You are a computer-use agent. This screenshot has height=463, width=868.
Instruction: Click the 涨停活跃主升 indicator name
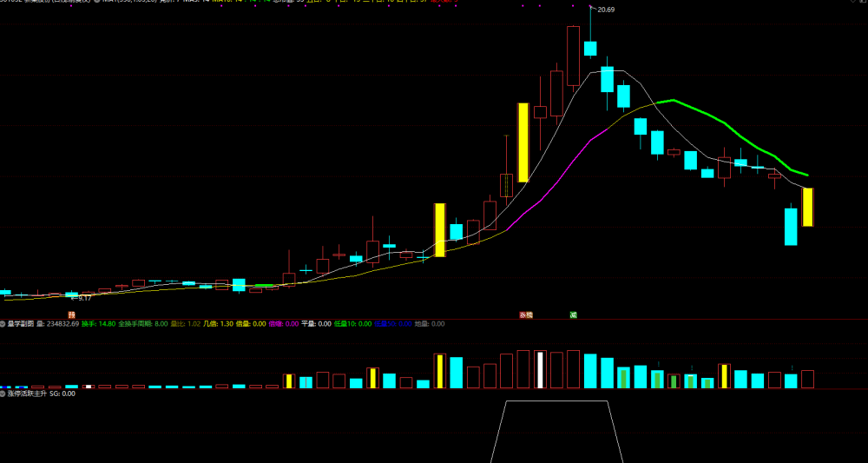[27, 394]
